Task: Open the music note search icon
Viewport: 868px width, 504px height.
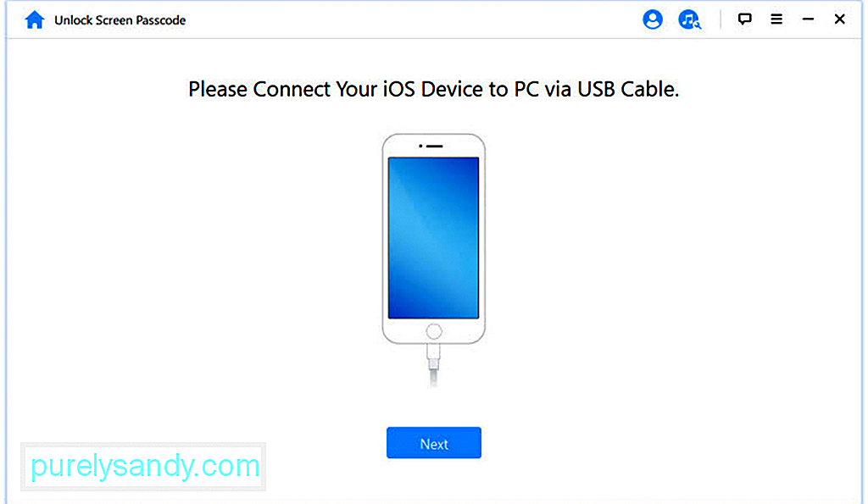Action: 689,19
